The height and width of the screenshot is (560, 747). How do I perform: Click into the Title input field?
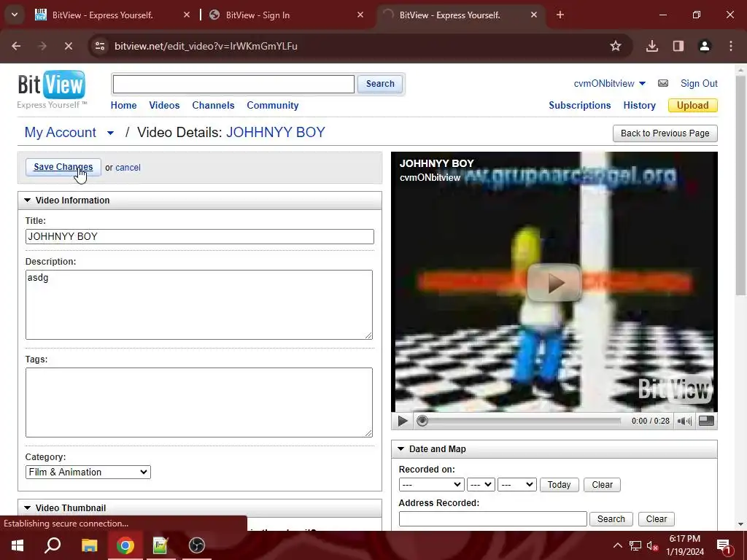point(200,237)
